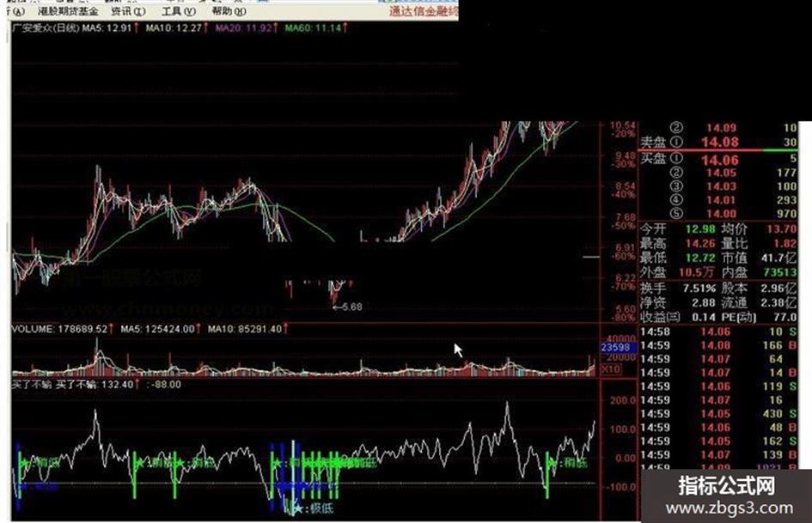Click the 广安爱众(日线) chart title
This screenshot has width=812, height=523.
pos(46,28)
